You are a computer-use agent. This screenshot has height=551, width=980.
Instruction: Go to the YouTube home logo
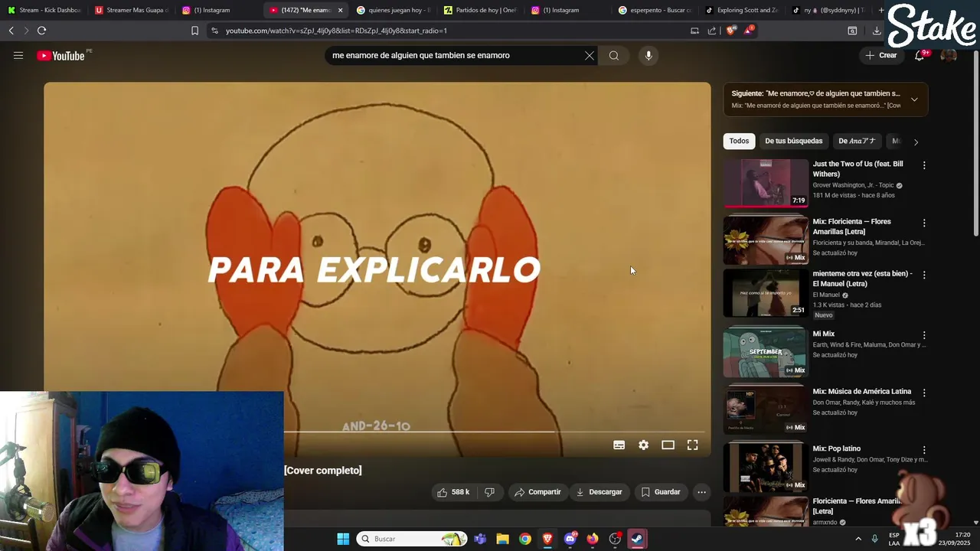point(60,55)
